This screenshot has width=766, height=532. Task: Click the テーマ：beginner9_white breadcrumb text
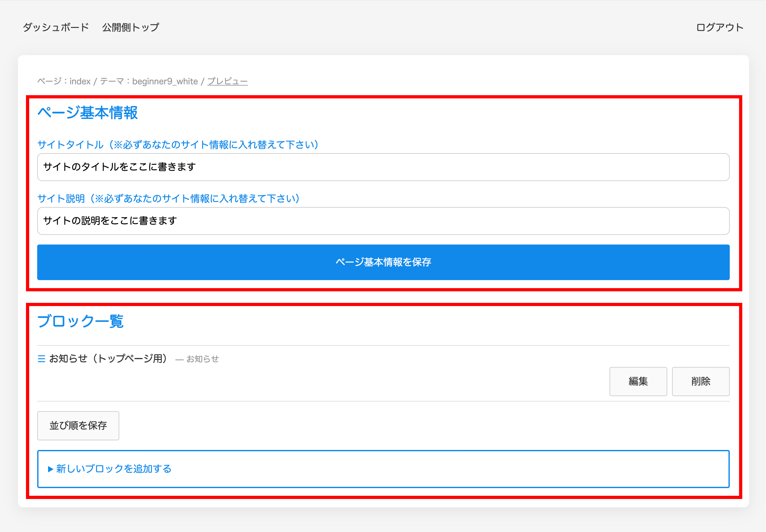(x=149, y=81)
